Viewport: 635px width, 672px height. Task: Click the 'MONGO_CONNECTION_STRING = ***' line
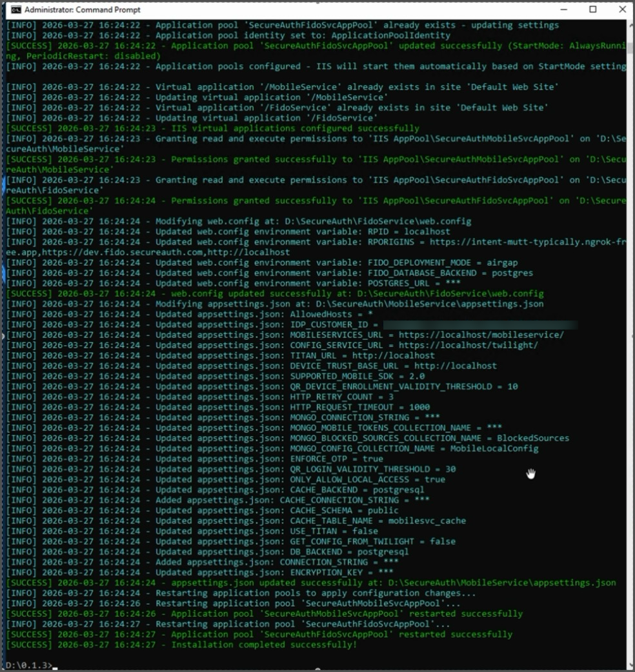click(x=223, y=417)
